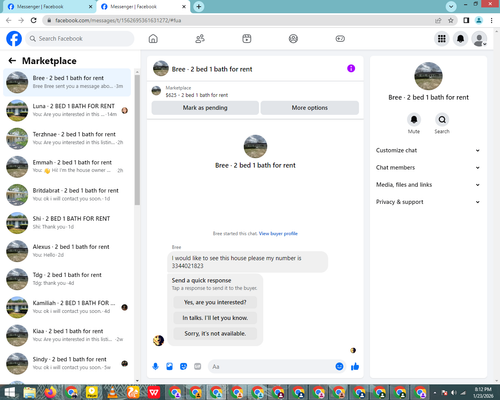Open taskbar clock showing 8:12 PM

[483, 392]
